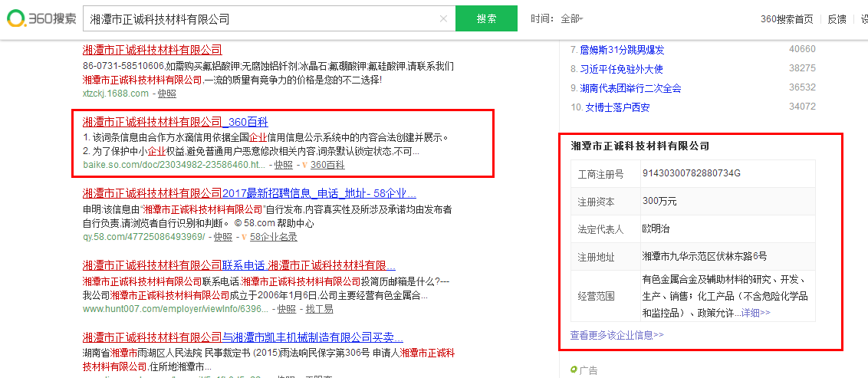Click the 找工易 source tag
This screenshot has width=868, height=378.
pos(320,308)
